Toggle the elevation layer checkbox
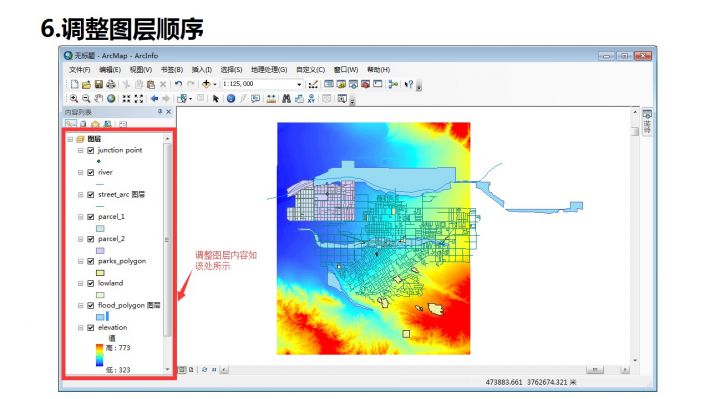Viewport: 710px width, 399px height. click(91, 327)
